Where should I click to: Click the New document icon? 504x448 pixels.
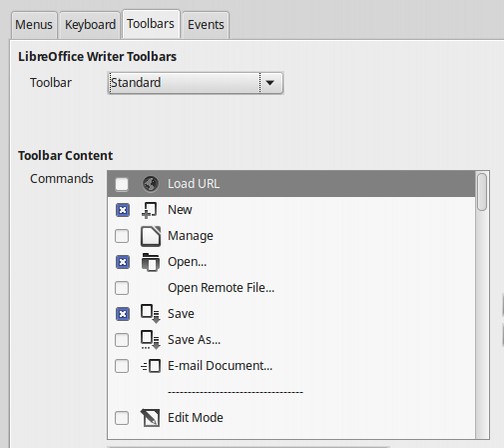150,210
